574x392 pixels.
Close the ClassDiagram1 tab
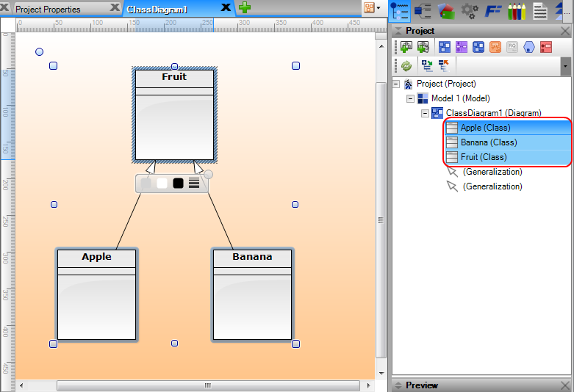(x=226, y=7)
